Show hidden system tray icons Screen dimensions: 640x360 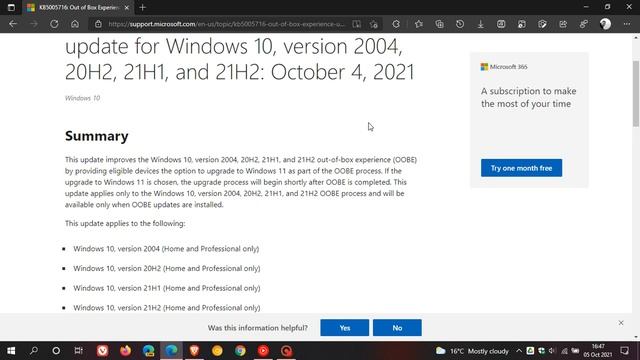click(519, 351)
